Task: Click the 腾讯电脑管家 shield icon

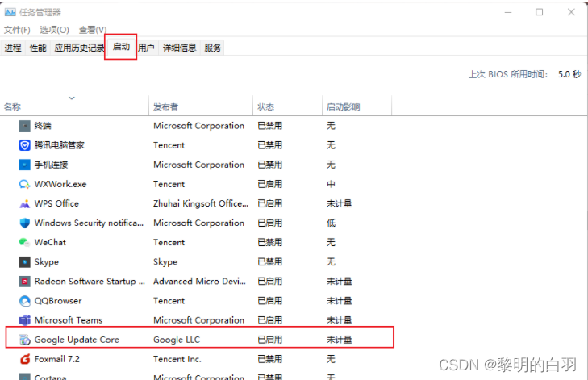Action: [x=24, y=145]
